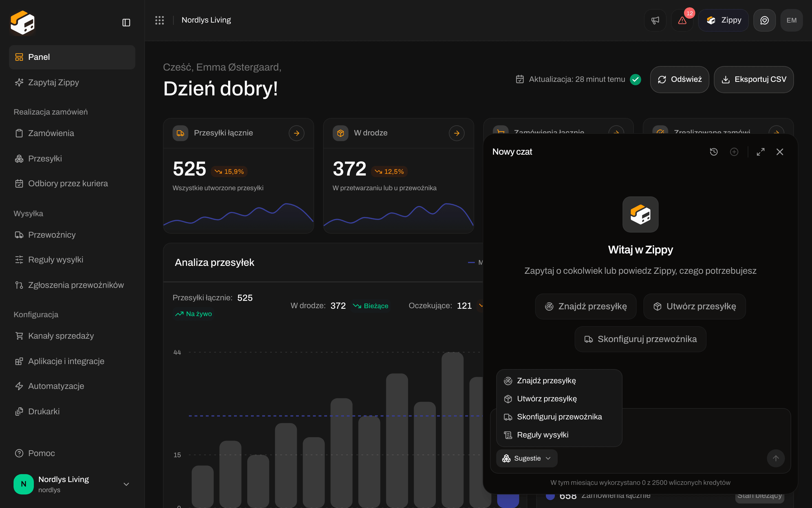
Task: Open the apps grid icon
Action: point(159,20)
